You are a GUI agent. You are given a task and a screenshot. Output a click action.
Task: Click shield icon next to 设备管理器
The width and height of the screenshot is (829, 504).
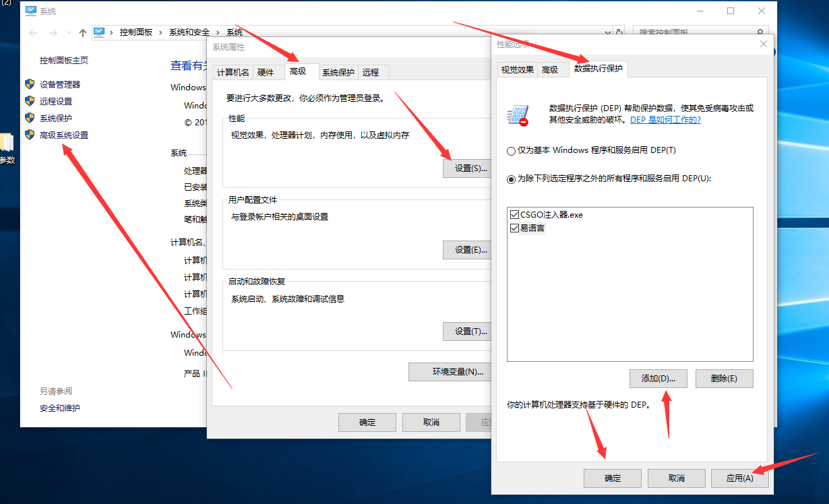(30, 84)
